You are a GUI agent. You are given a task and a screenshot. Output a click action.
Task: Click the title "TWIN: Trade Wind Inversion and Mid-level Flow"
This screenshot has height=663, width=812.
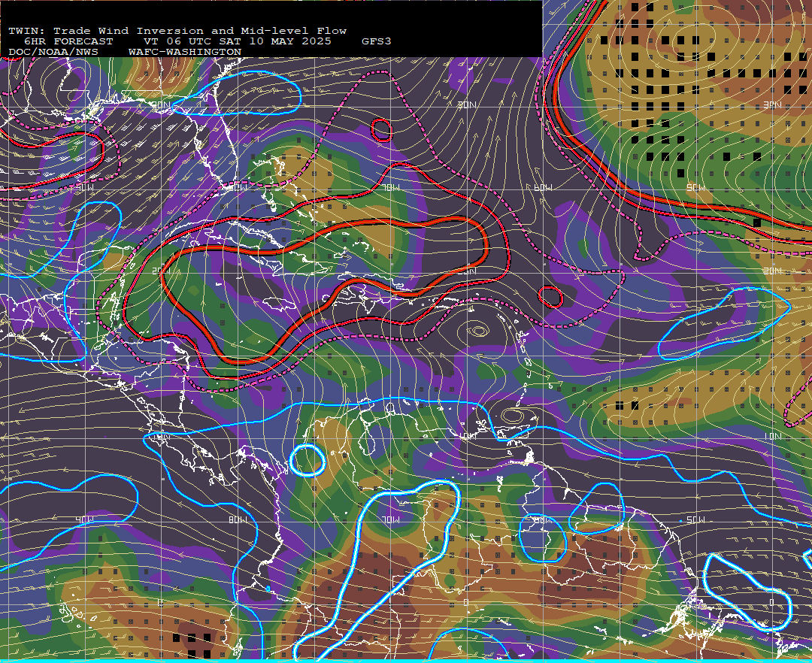177,31
